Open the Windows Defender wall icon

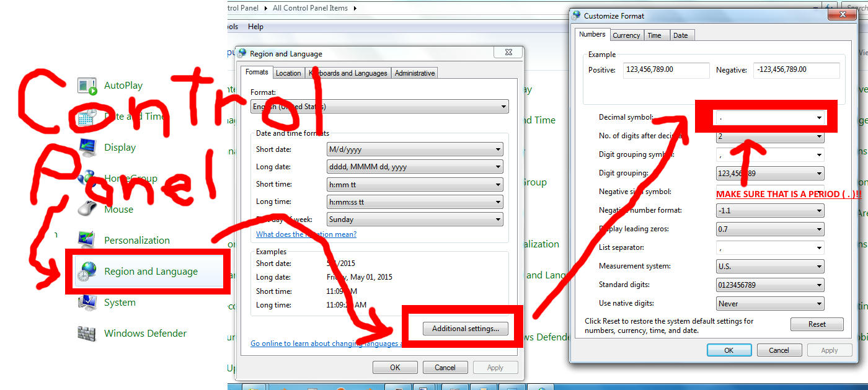tap(87, 334)
